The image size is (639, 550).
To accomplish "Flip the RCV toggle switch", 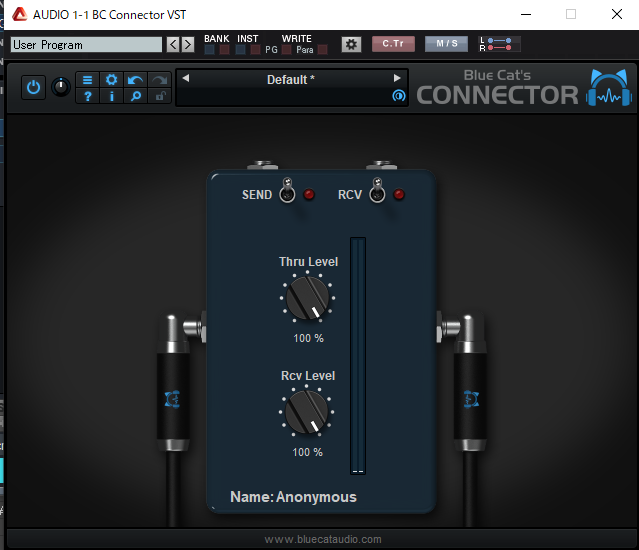I will tap(377, 190).
